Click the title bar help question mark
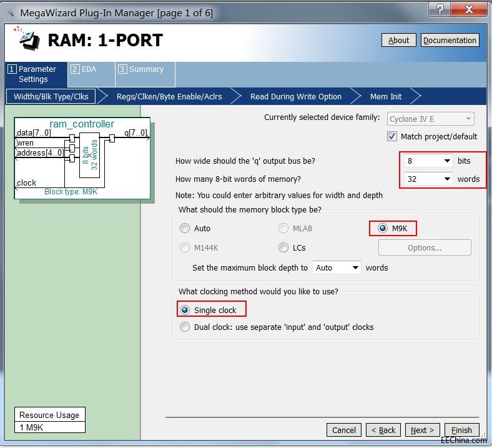The width and height of the screenshot is (492, 448). point(440,10)
